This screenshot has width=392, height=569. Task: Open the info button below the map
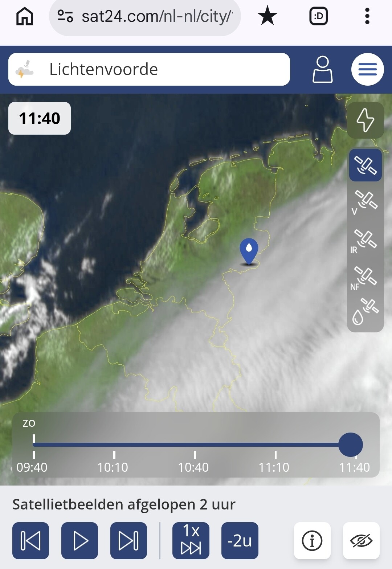pyautogui.click(x=312, y=541)
